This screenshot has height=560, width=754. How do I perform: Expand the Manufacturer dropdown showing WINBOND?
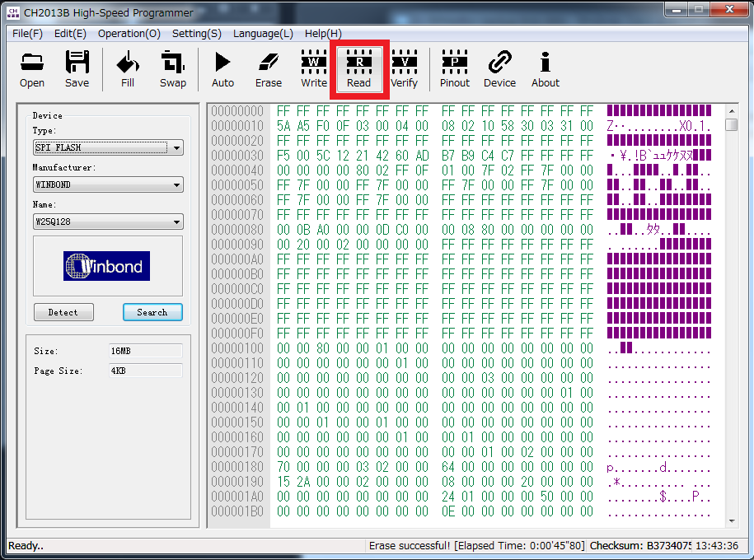pos(108,184)
